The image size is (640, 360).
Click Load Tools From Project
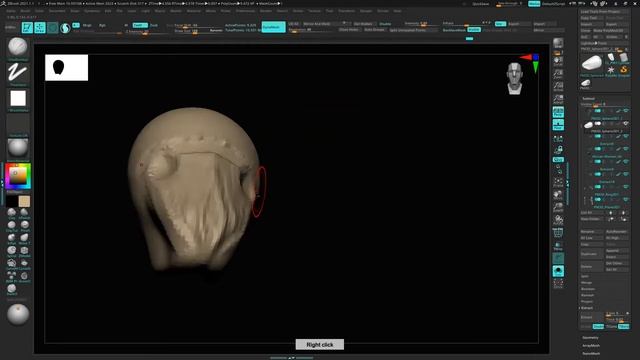pos(604,12)
